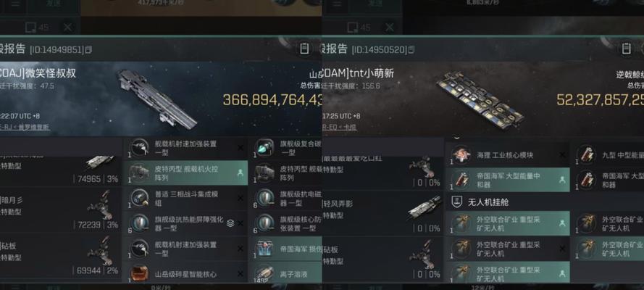Select attacker row with 74965 damage
This screenshot has height=290, width=644.
coord(60,170)
